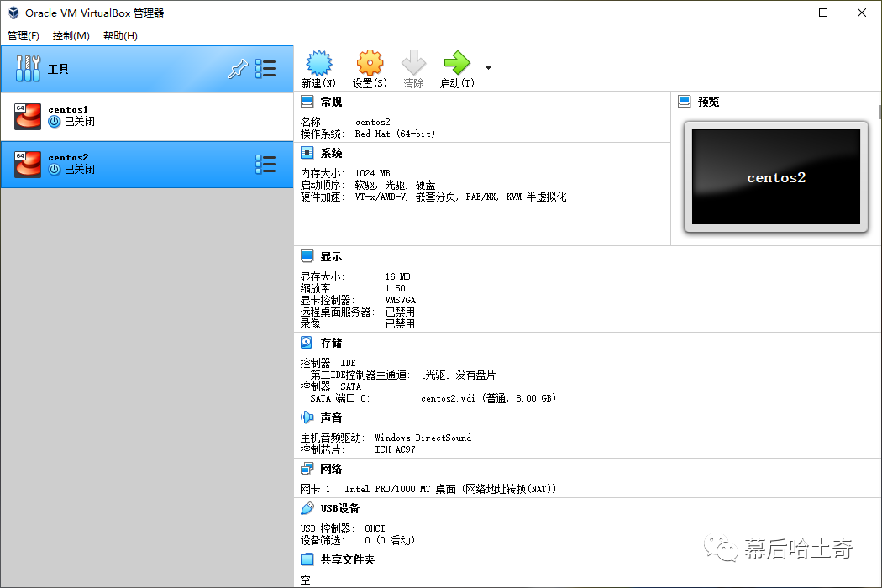
Task: Click the centos2 preview thumbnail
Action: 775,178
